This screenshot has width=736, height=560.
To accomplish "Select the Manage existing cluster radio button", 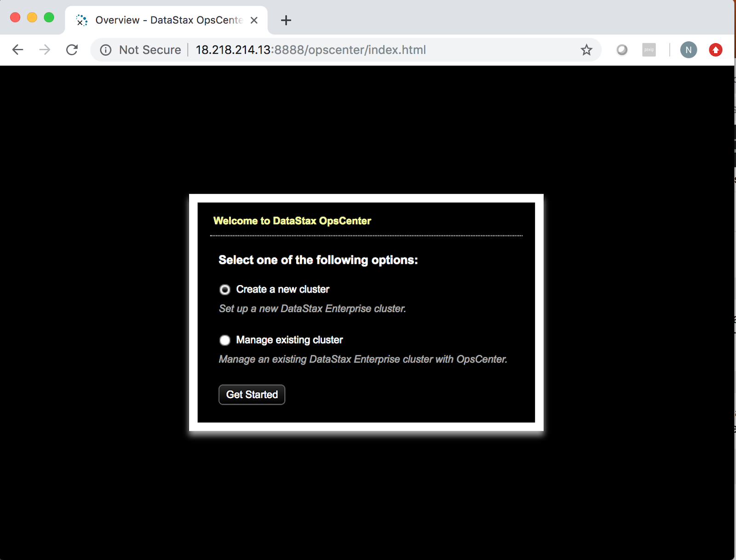I will pos(224,340).
